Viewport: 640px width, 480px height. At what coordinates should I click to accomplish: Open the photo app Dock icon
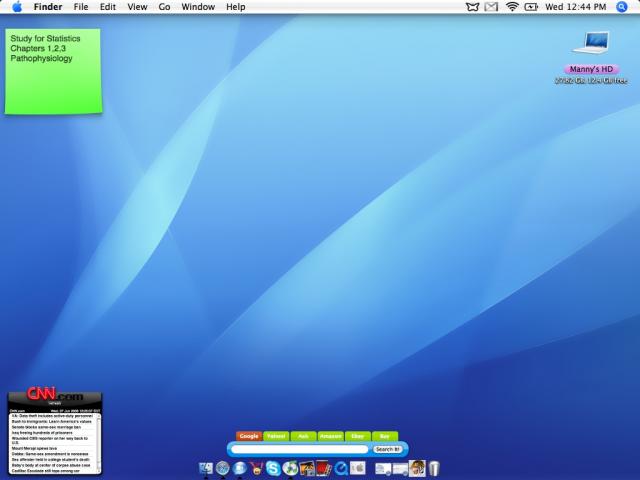(307, 468)
